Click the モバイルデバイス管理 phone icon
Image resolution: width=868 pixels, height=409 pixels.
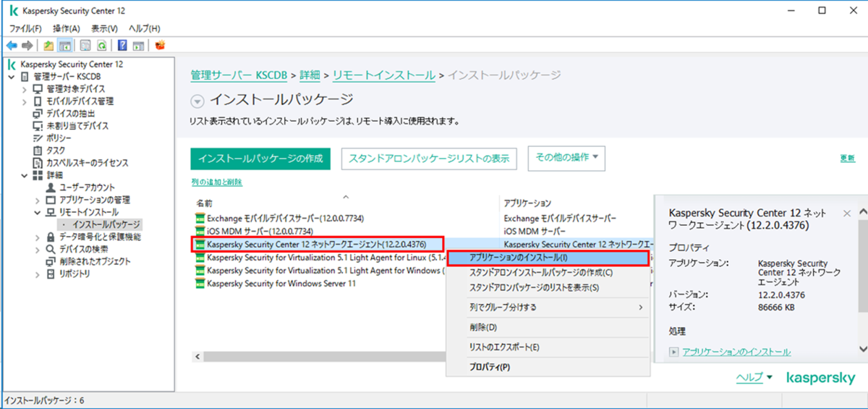(39, 101)
